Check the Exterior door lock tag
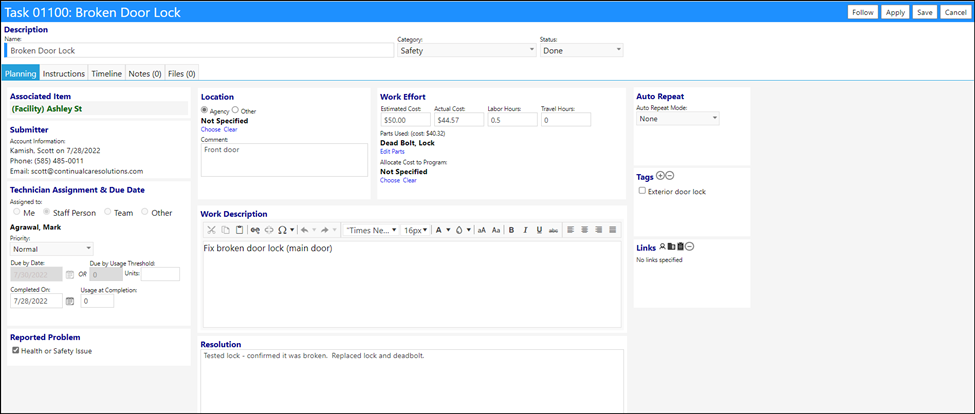This screenshot has width=975, height=414. (x=643, y=191)
